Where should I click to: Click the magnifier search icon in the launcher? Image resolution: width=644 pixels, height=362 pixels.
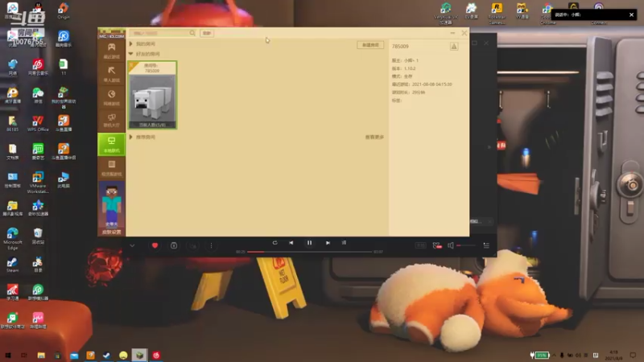point(192,33)
